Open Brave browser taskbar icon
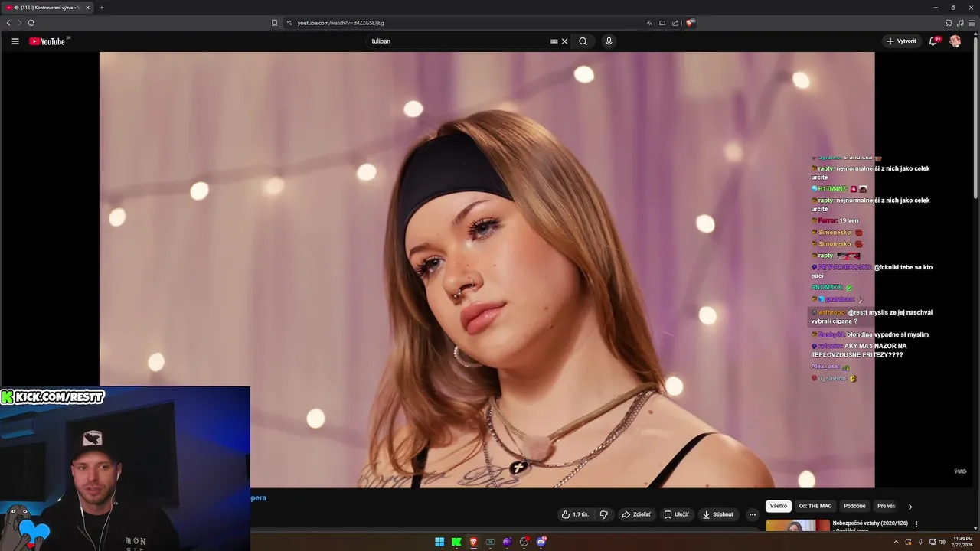 (x=473, y=542)
